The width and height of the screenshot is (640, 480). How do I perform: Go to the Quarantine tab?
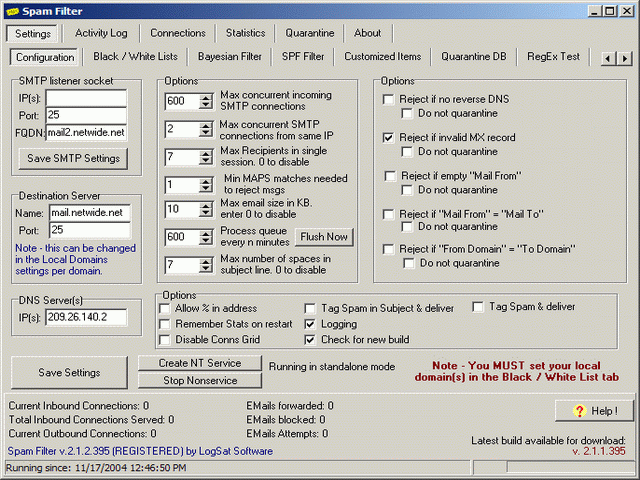[309, 33]
